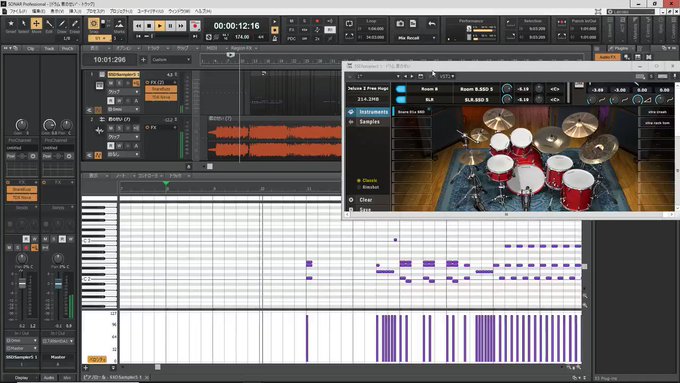Open the プロジェクト menu
680x383 pixels.
[121, 11]
